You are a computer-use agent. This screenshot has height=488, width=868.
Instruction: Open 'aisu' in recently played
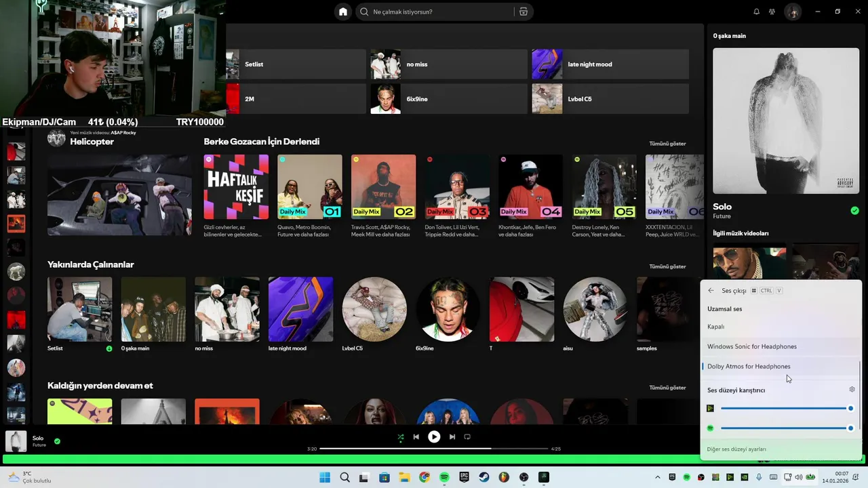(x=595, y=309)
